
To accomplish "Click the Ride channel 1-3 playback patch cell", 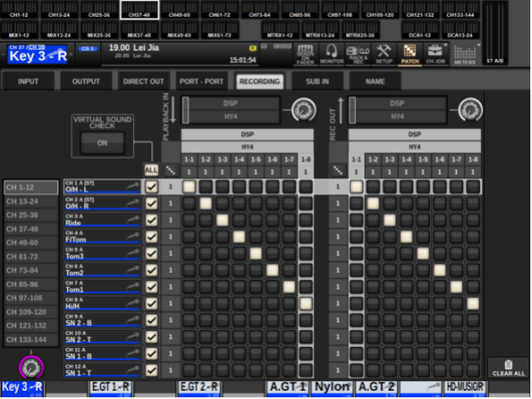I will [x=222, y=220].
